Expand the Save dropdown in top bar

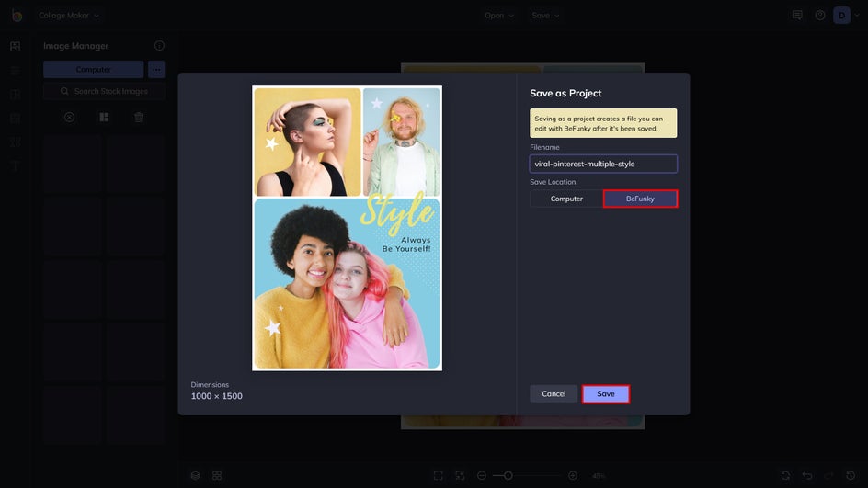(545, 16)
